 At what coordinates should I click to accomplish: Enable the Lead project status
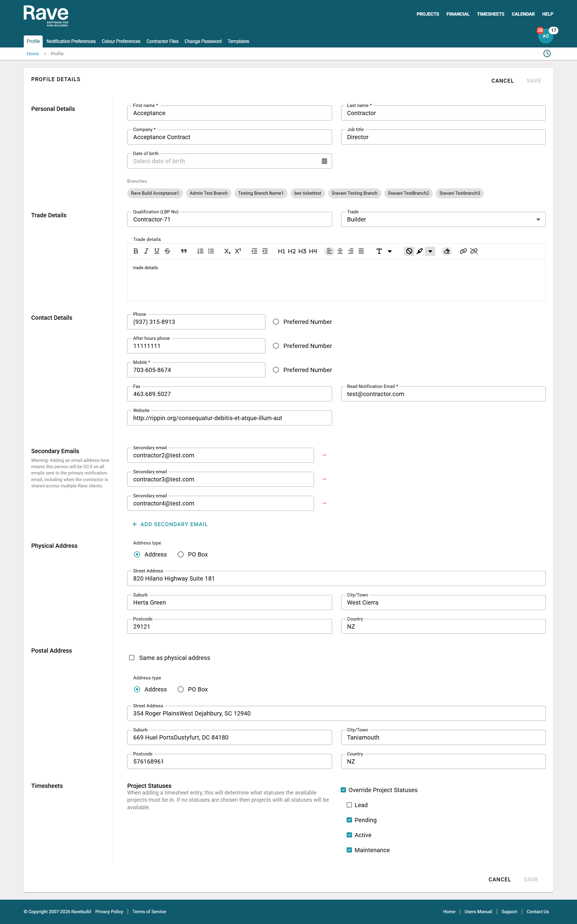349,805
